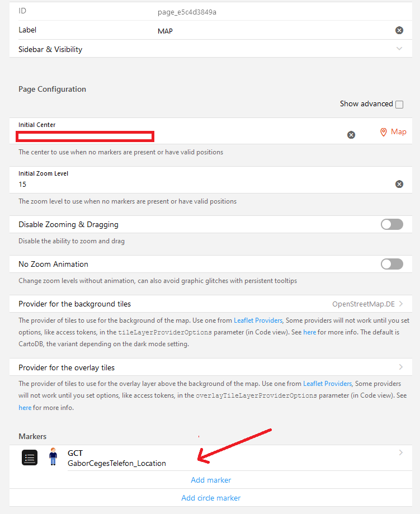The height and width of the screenshot is (514, 420).
Task: Click the Add marker link
Action: [x=211, y=480]
